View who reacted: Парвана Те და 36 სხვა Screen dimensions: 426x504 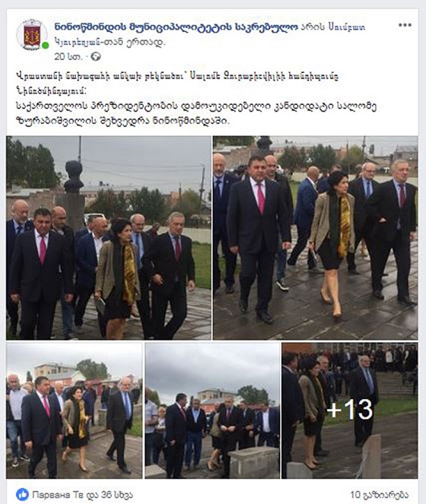point(82,495)
